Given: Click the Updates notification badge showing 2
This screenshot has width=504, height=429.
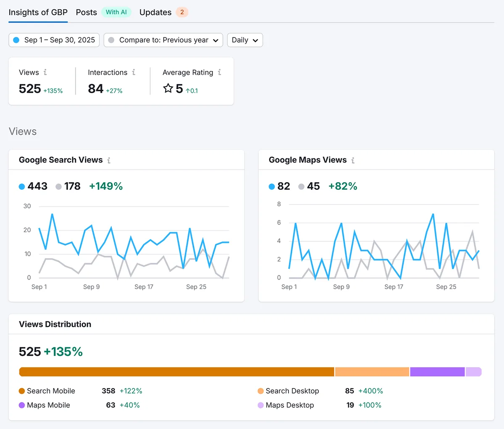Looking at the screenshot, I should click(x=182, y=12).
